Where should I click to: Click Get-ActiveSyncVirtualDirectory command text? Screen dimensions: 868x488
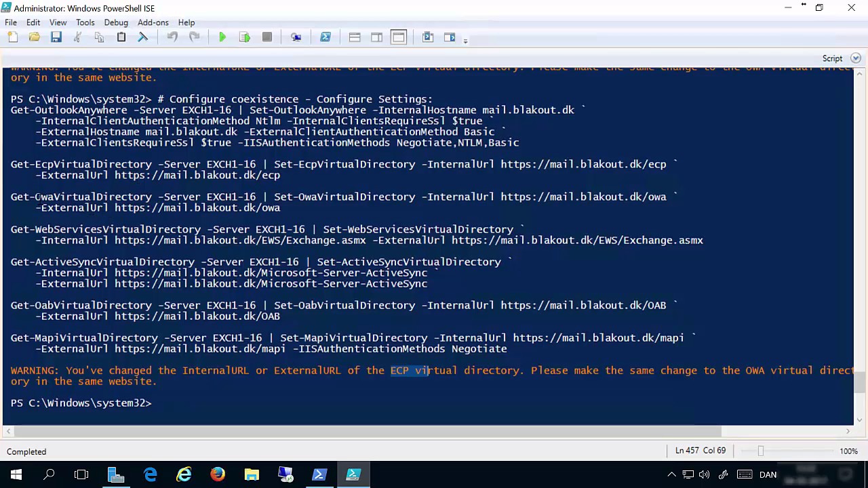click(103, 262)
